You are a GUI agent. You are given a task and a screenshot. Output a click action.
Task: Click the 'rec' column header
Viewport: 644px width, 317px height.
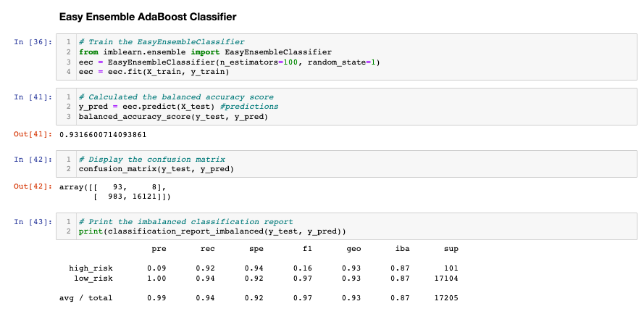[207, 249]
